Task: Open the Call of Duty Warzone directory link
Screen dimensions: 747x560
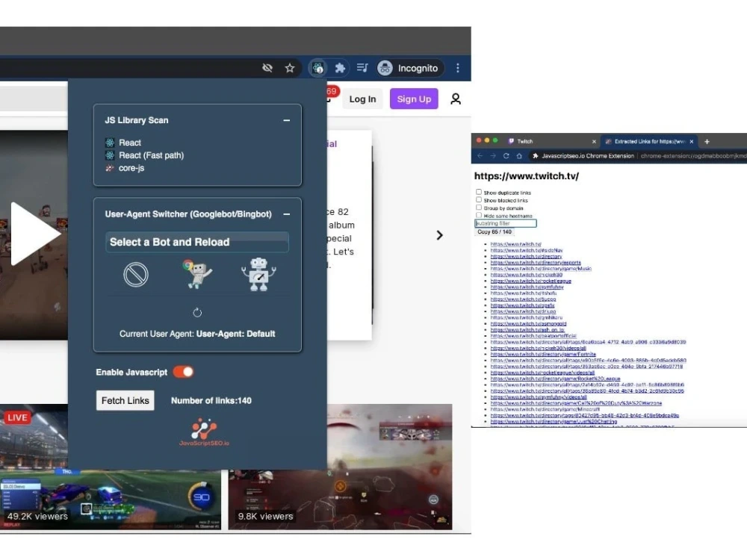Action: pyautogui.click(x=576, y=403)
